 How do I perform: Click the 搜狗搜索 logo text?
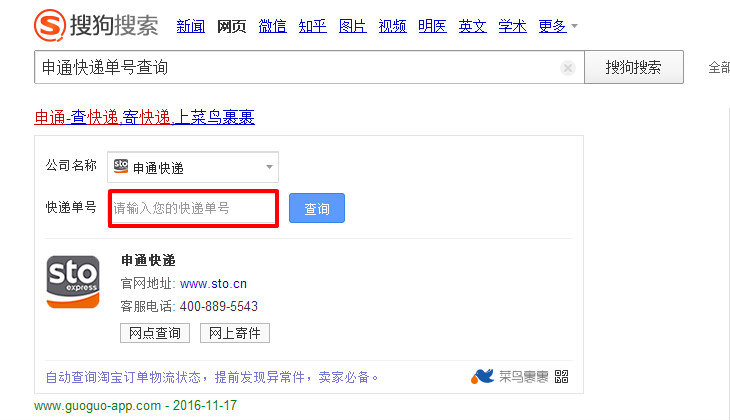click(114, 25)
